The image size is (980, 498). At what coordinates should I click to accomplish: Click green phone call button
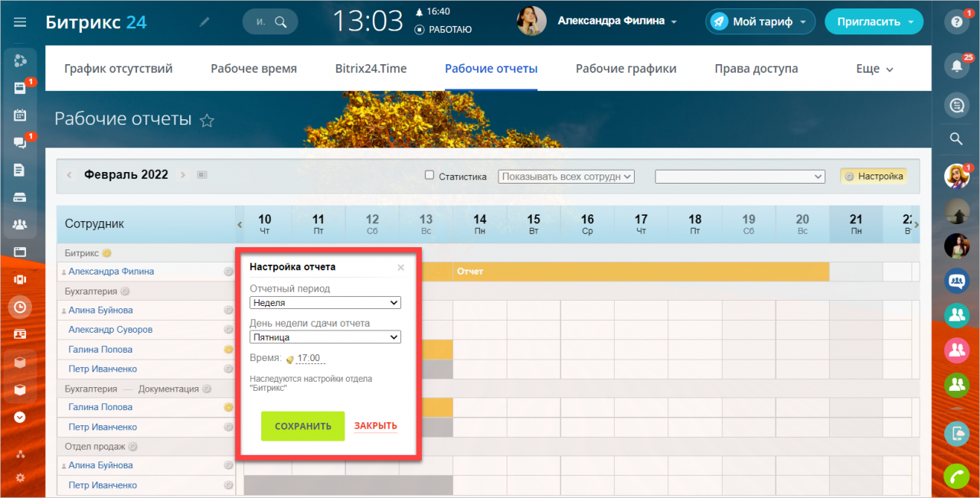point(956,477)
